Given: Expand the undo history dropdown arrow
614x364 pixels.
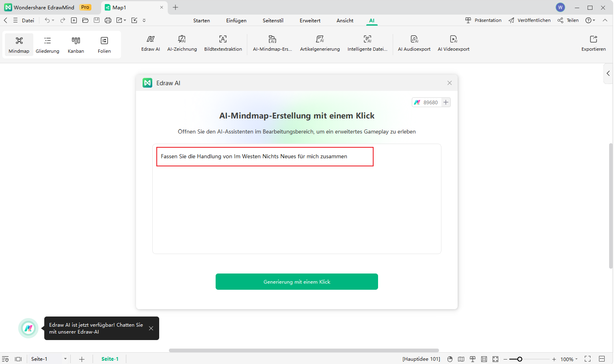Looking at the screenshot, I should coord(53,20).
